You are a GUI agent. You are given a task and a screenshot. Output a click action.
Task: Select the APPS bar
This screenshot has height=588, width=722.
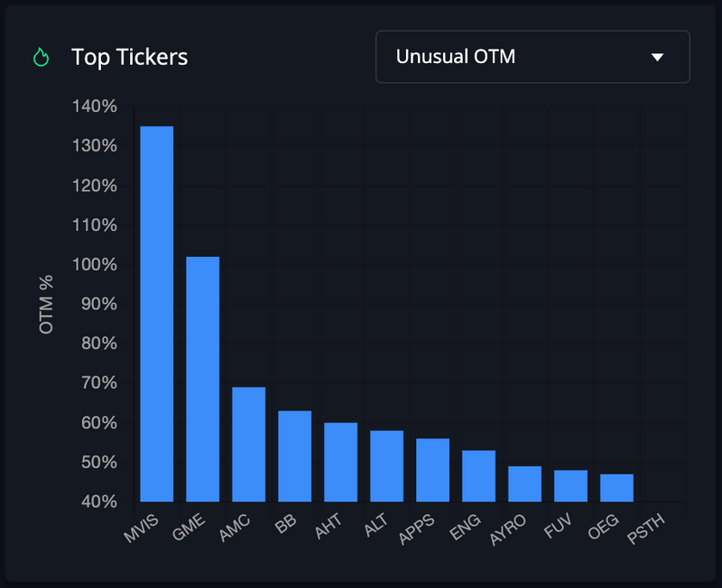click(432, 470)
